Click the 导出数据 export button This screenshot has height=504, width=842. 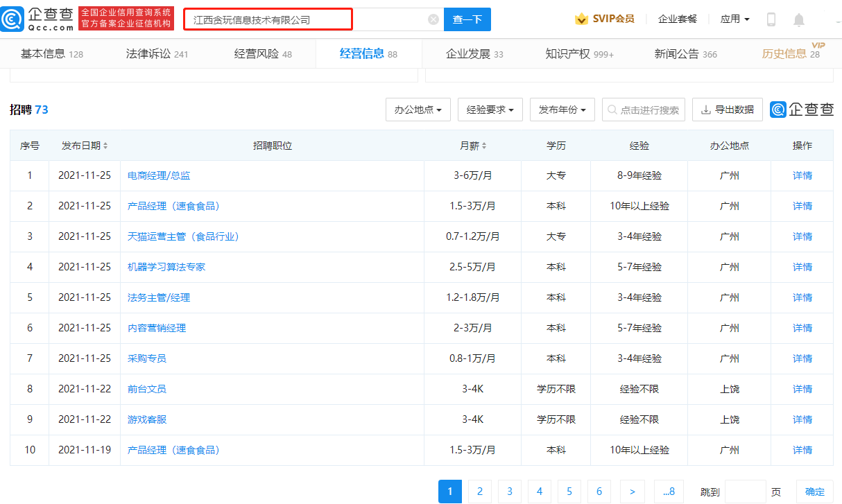(727, 110)
